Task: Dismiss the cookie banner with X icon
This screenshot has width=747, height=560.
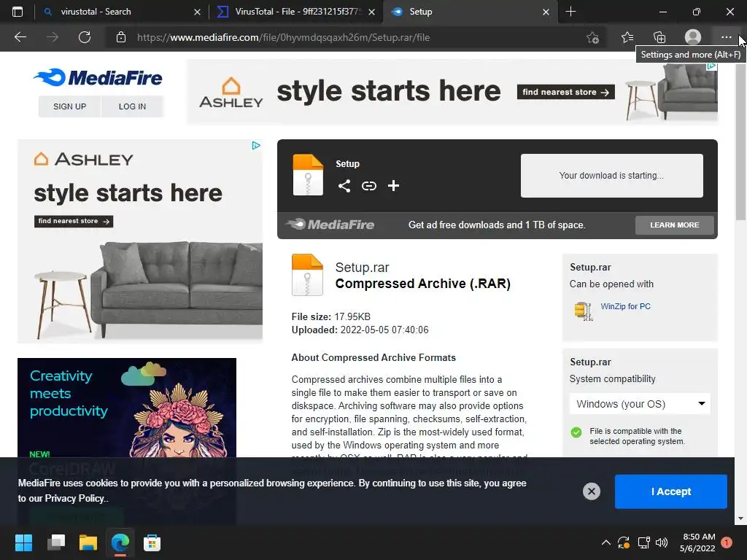Action: [591, 491]
